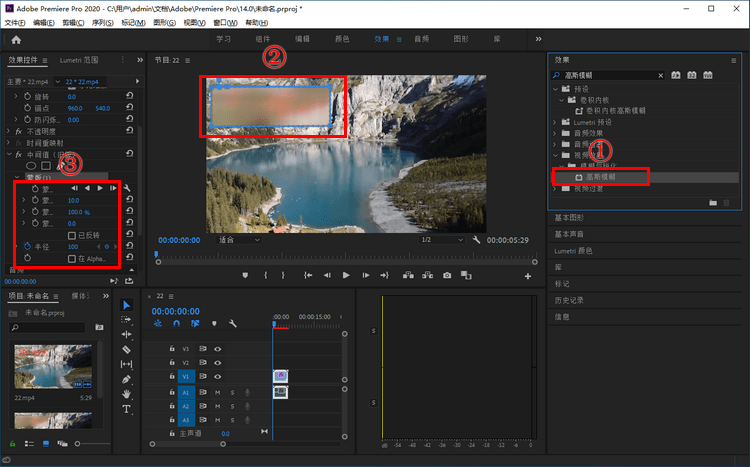Select the 高斯模糊 effect in the list
The width and height of the screenshot is (750, 467).
click(600, 177)
